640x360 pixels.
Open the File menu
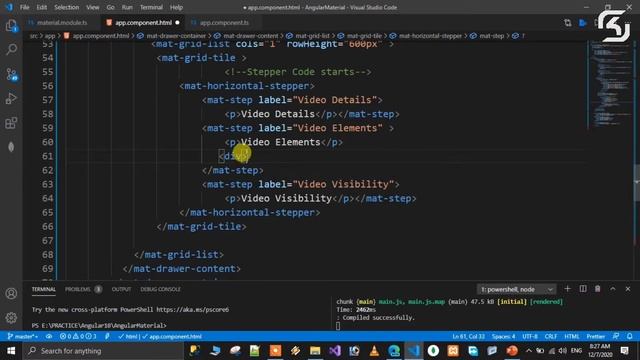click(24, 7)
